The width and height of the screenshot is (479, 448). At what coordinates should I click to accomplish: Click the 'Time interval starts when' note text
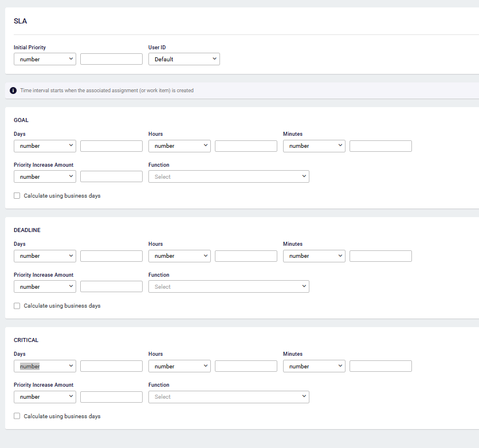[x=107, y=91]
